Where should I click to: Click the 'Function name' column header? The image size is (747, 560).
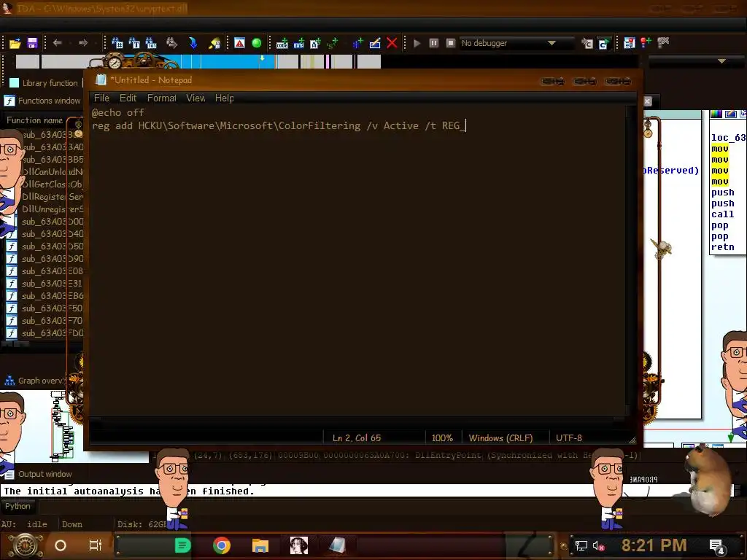(35, 120)
